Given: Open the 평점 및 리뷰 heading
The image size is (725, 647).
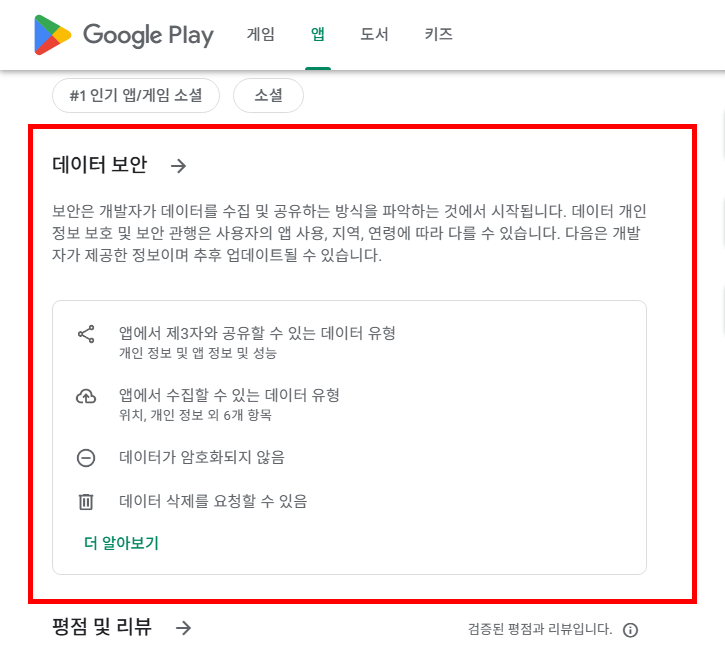Looking at the screenshot, I should pos(102,627).
